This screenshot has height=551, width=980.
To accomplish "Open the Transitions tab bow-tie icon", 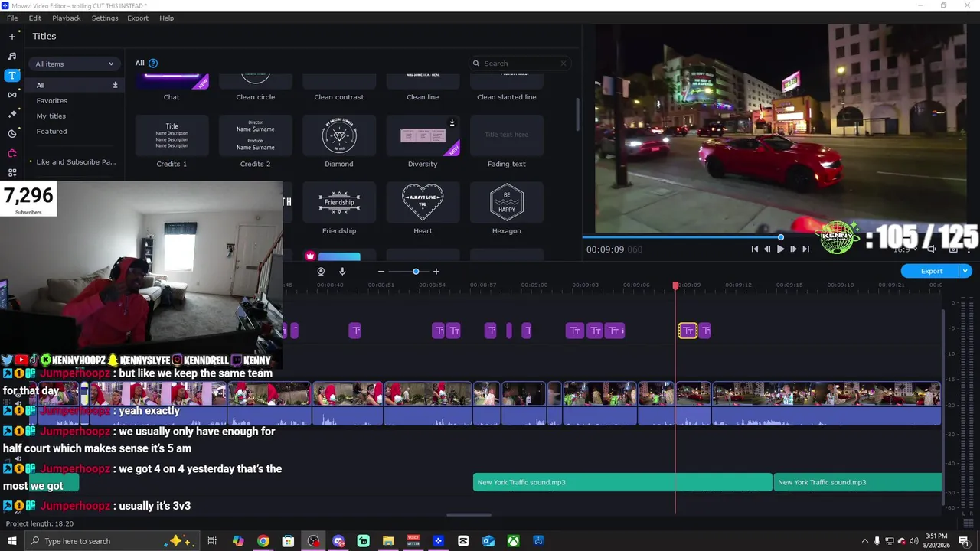I will [x=11, y=95].
